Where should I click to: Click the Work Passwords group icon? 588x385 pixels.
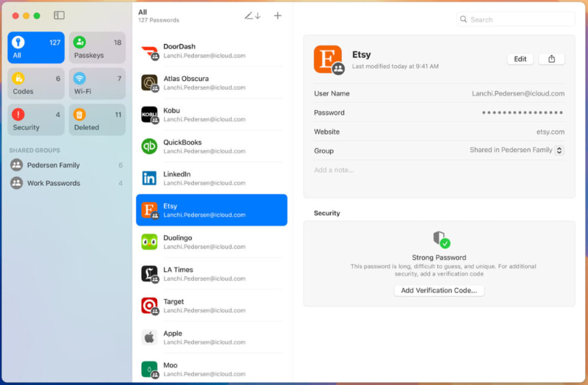(x=16, y=183)
